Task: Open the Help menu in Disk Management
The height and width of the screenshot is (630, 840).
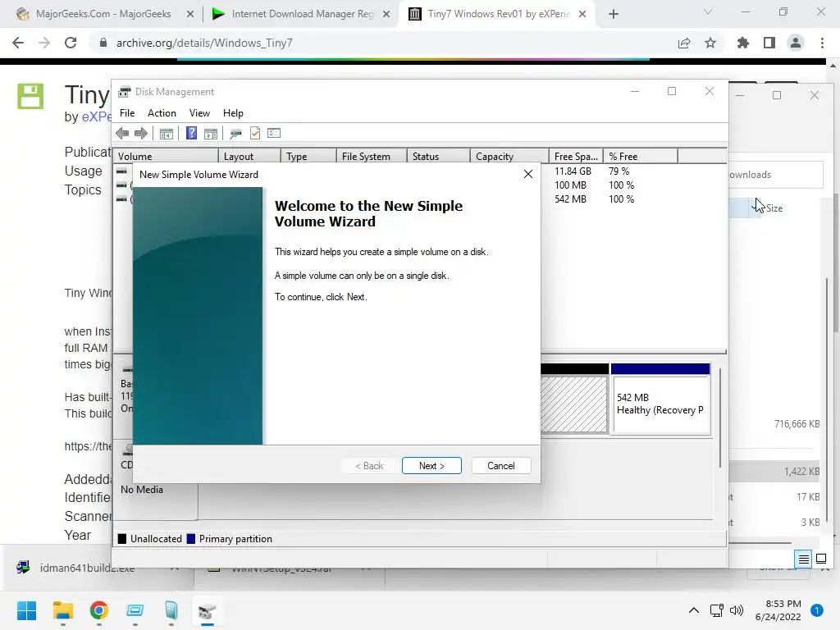Action: pyautogui.click(x=233, y=113)
